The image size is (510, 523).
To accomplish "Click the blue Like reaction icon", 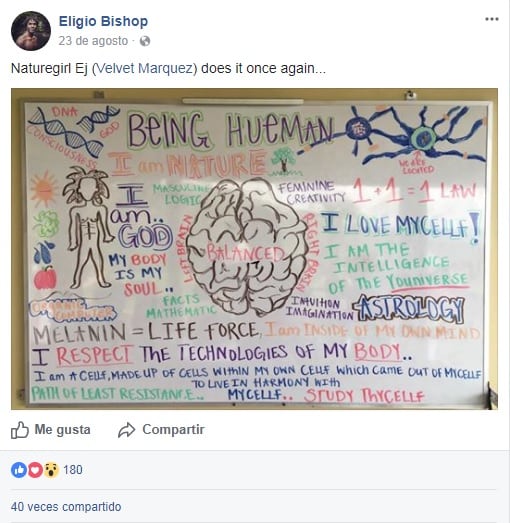I will (19, 470).
